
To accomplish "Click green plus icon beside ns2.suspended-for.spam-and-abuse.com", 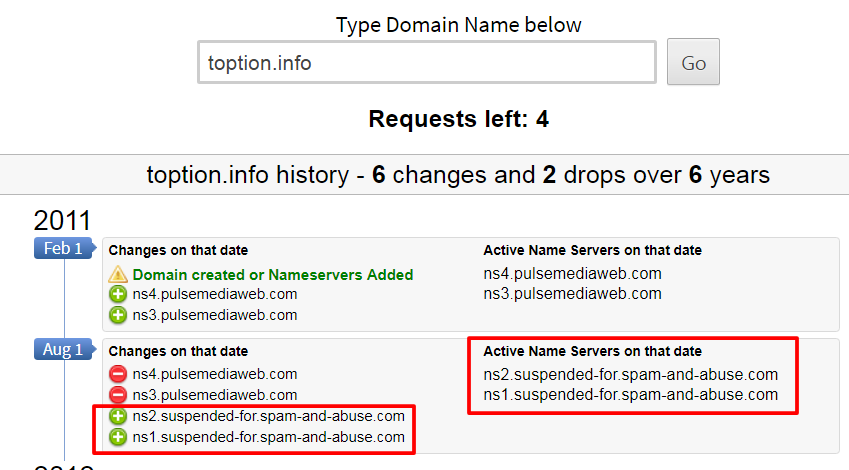I will tap(118, 416).
